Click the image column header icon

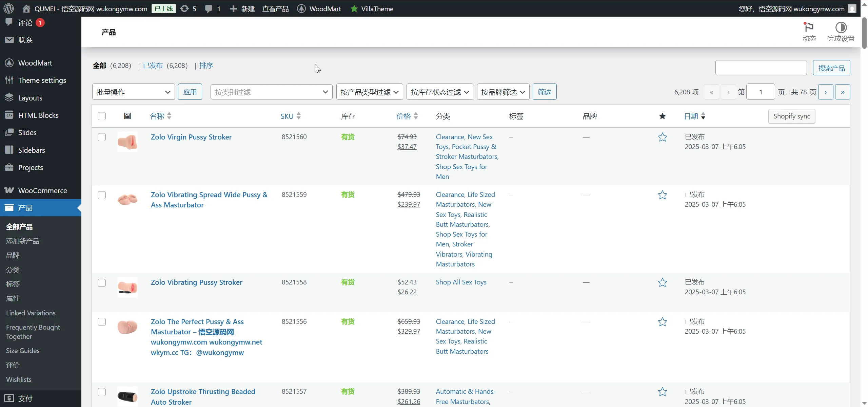(127, 116)
